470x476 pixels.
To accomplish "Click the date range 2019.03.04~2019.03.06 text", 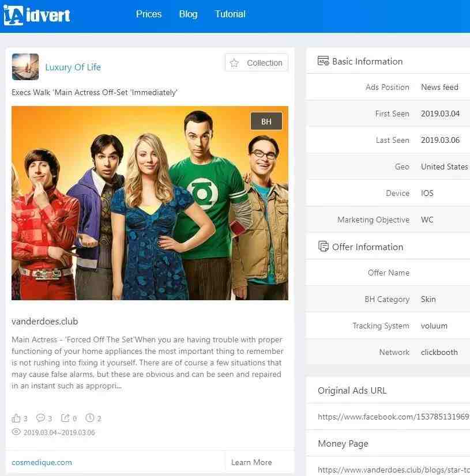I will (x=59, y=432).
